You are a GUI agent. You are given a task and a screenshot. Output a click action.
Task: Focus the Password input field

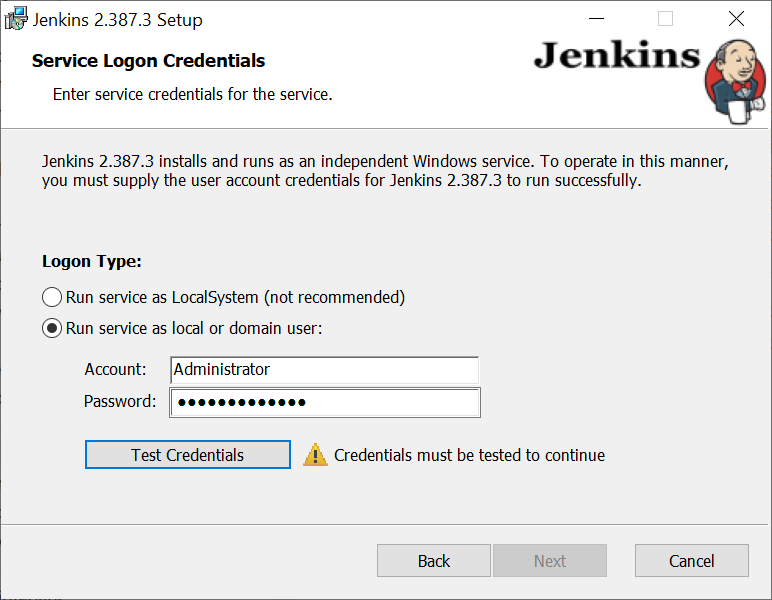(x=325, y=403)
